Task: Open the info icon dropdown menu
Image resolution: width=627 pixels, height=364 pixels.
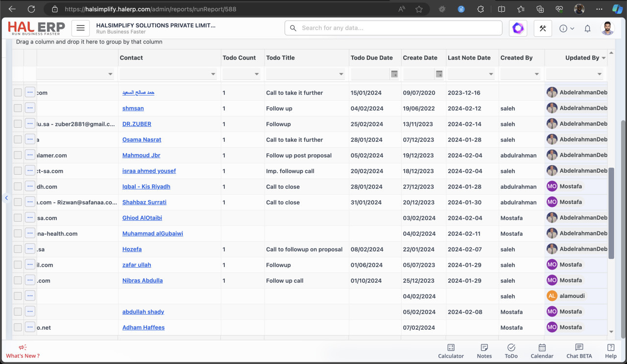Action: tap(566, 29)
